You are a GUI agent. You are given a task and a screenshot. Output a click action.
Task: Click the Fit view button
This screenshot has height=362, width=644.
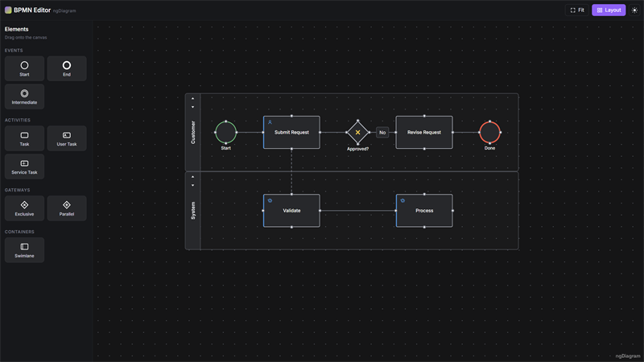click(x=577, y=10)
